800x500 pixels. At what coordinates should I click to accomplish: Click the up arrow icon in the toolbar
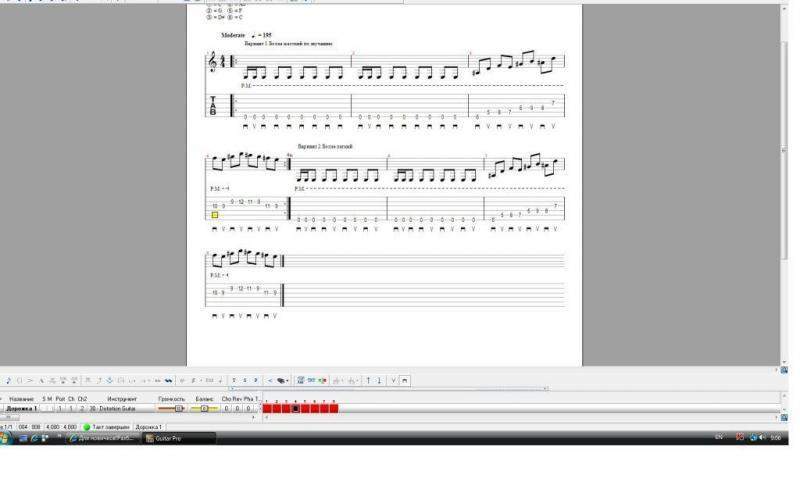click(x=368, y=381)
